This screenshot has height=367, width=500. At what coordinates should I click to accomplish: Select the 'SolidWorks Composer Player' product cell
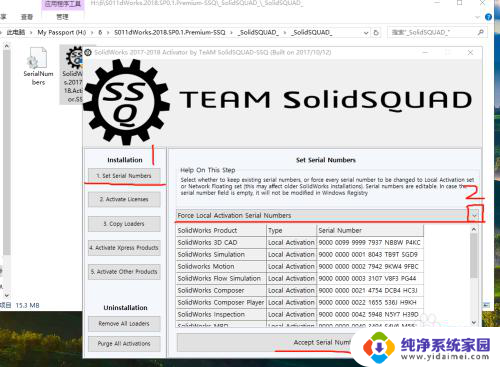pyautogui.click(x=221, y=302)
